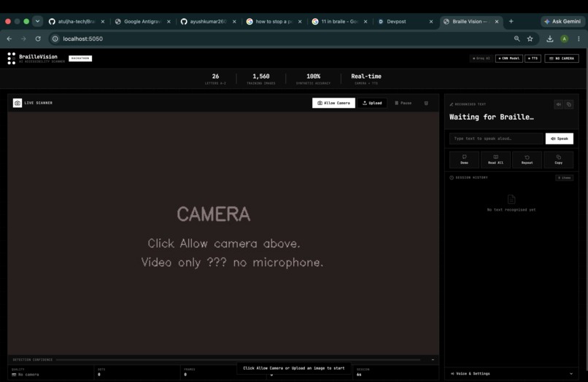Open the tab search dropdown
Screen dimensions: 588x382
pyautogui.click(x=37, y=21)
